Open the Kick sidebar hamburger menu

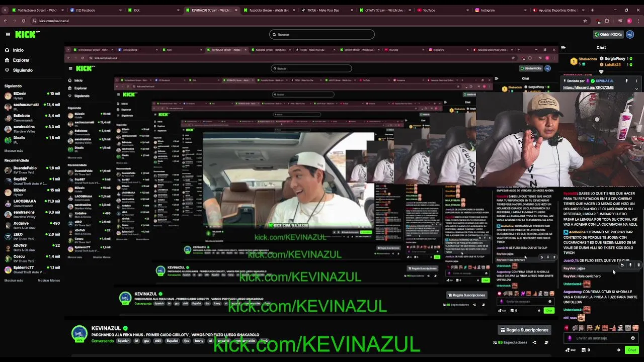pos(8,34)
